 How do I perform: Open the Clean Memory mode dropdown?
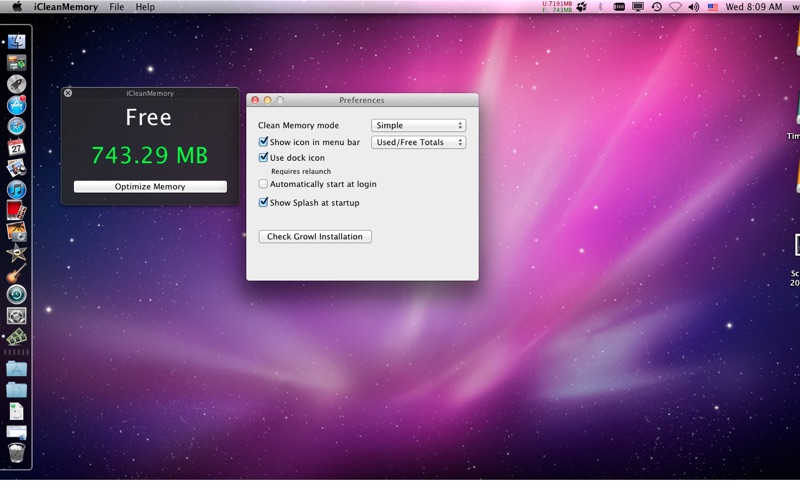pos(418,126)
